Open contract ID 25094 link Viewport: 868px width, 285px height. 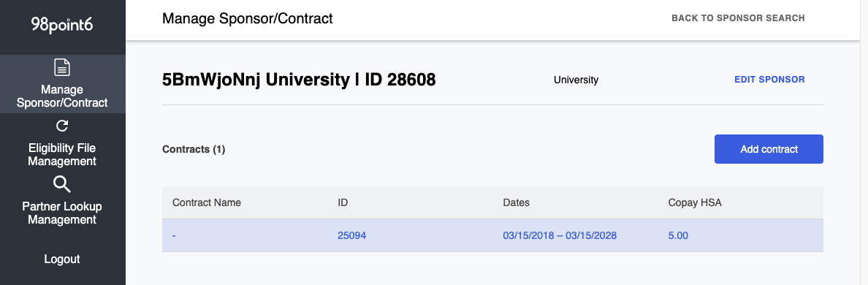(352, 236)
